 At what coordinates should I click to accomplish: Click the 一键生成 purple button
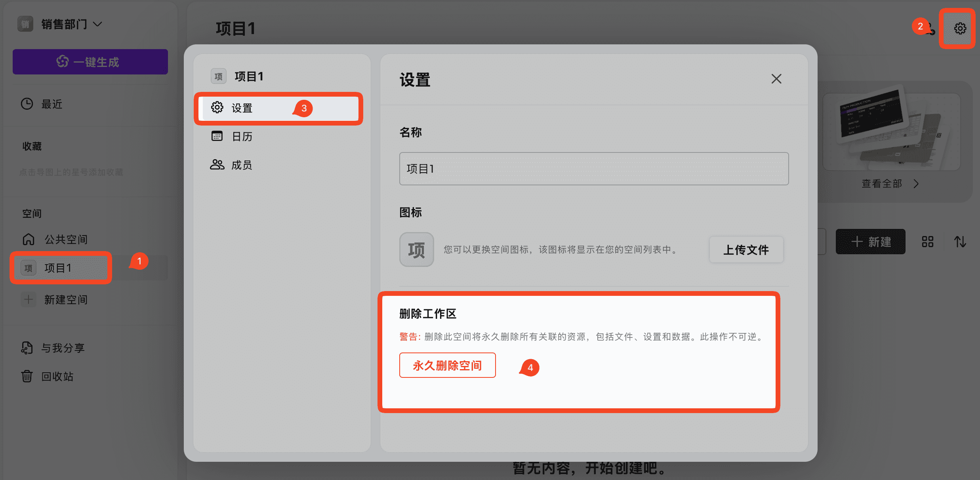tap(90, 62)
